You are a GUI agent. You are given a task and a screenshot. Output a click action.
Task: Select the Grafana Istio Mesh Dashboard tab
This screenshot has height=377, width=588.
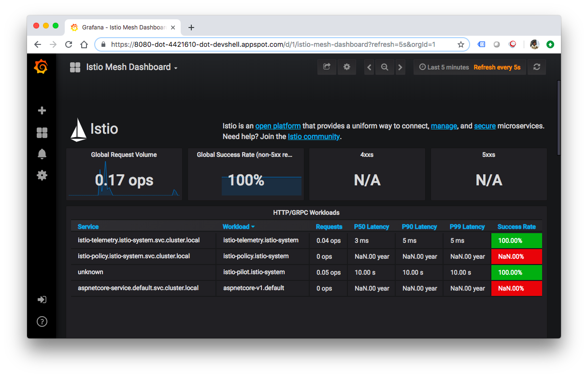(124, 28)
